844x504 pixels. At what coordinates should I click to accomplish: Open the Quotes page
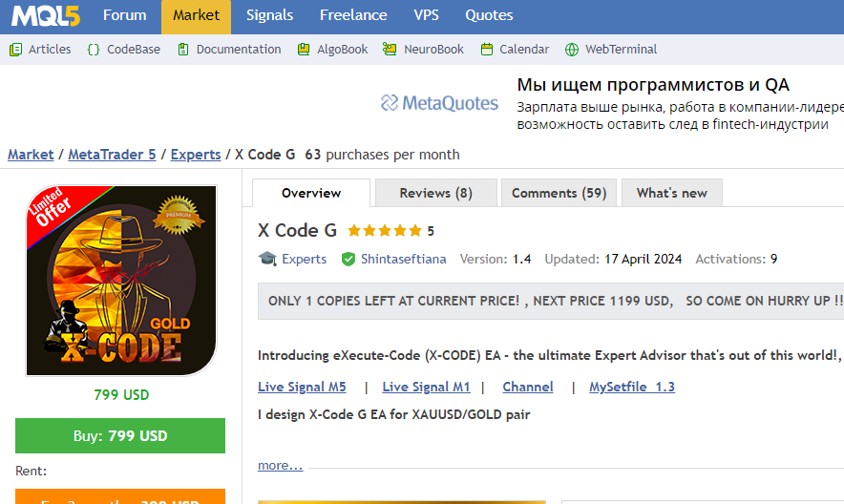(489, 15)
